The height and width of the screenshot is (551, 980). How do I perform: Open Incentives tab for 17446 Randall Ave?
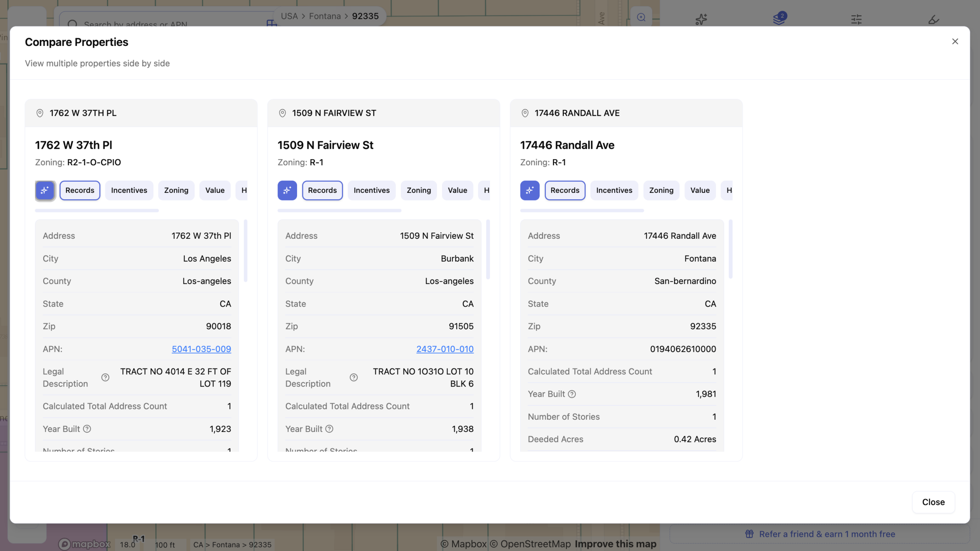614,190
